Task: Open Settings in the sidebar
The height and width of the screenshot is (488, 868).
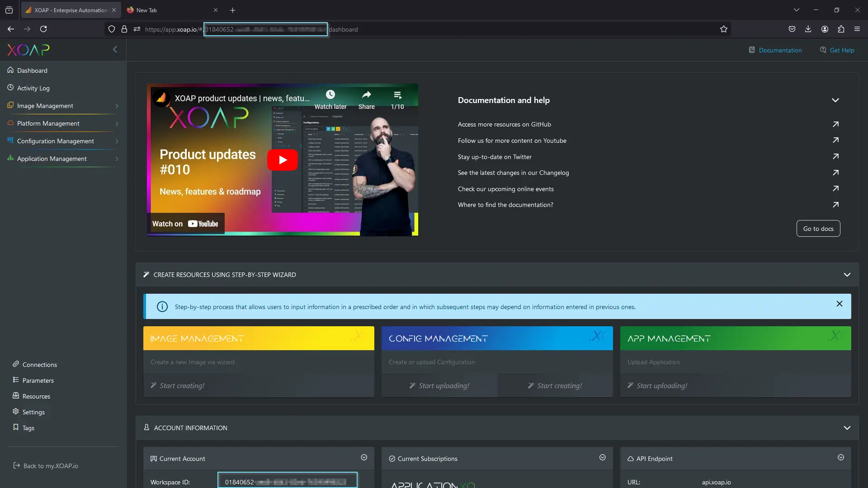Action: (x=33, y=412)
